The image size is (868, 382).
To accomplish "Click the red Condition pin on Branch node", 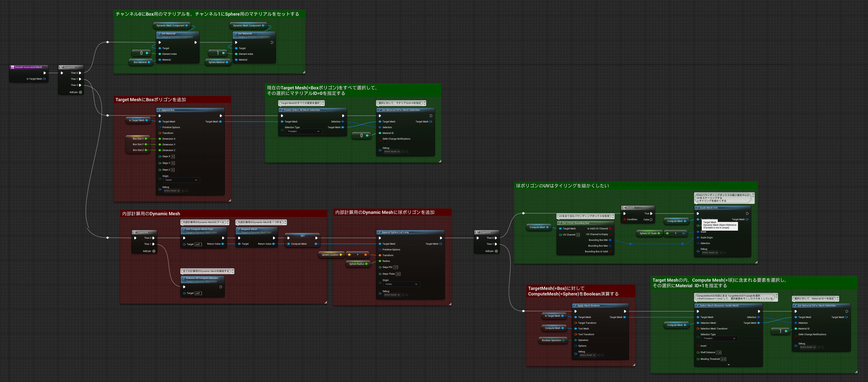I will point(624,220).
